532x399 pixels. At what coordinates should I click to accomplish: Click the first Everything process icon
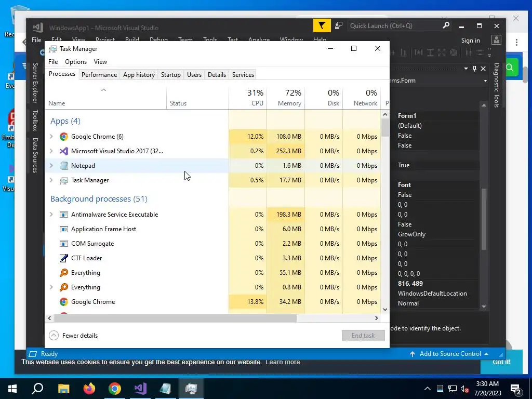pyautogui.click(x=63, y=273)
